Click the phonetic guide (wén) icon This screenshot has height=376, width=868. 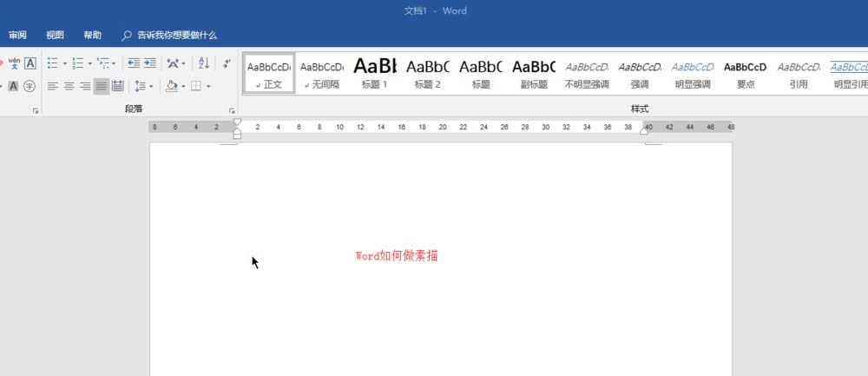point(15,63)
